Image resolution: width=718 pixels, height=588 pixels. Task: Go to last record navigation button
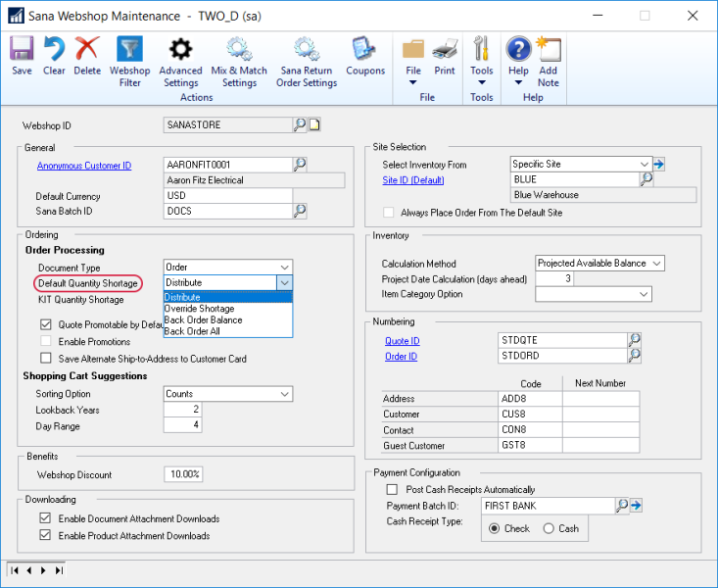click(59, 570)
